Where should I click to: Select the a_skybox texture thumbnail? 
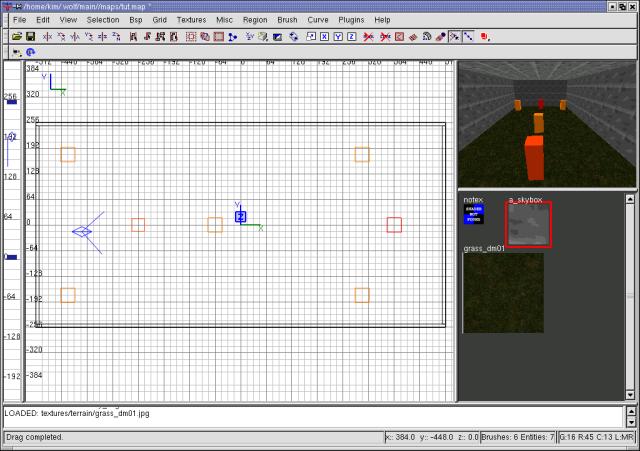point(529,224)
